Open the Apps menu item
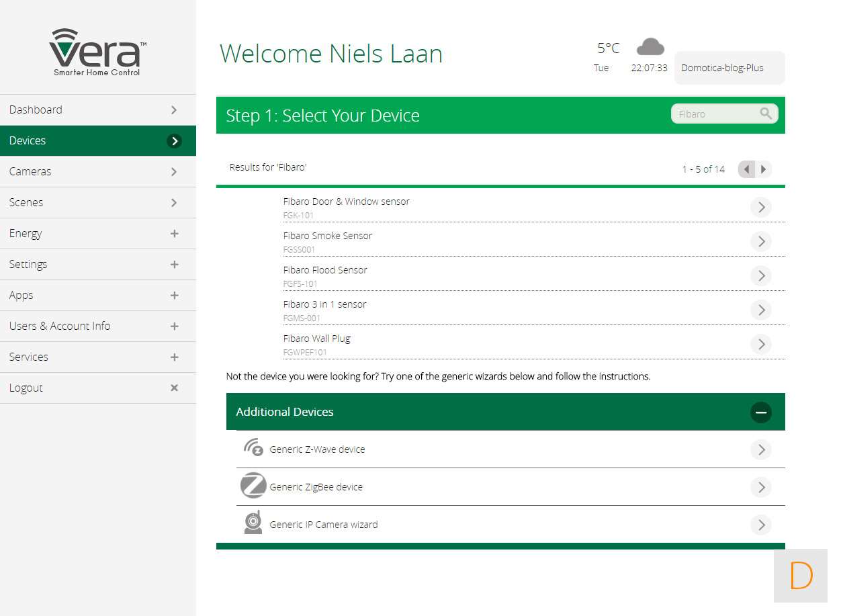 point(98,295)
